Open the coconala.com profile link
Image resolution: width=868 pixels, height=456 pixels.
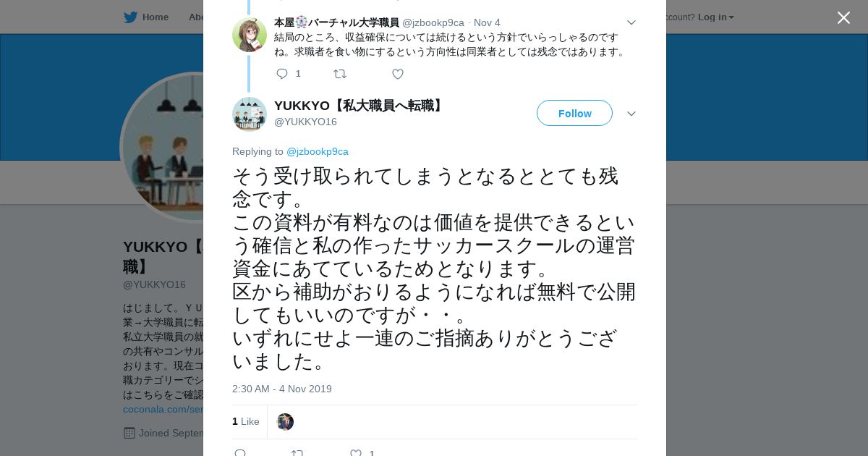(163, 409)
